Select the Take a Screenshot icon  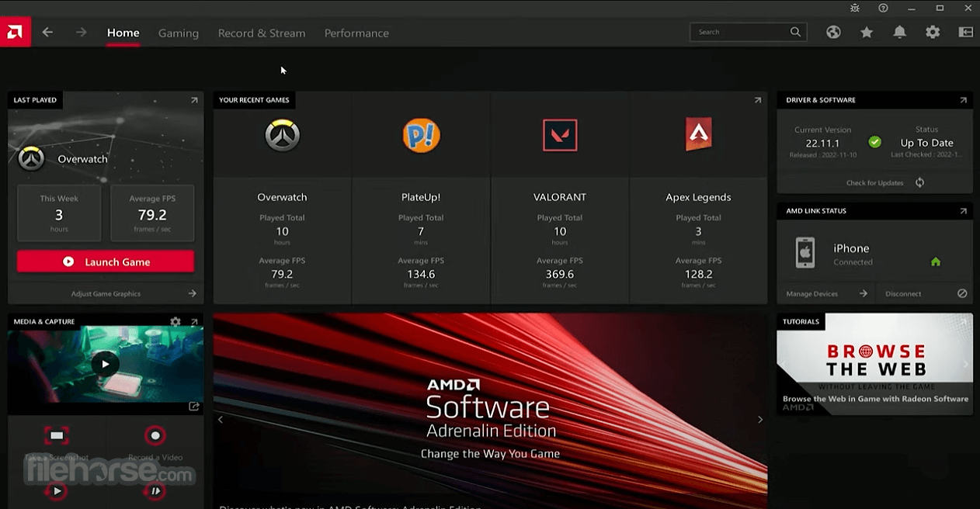tap(56, 435)
